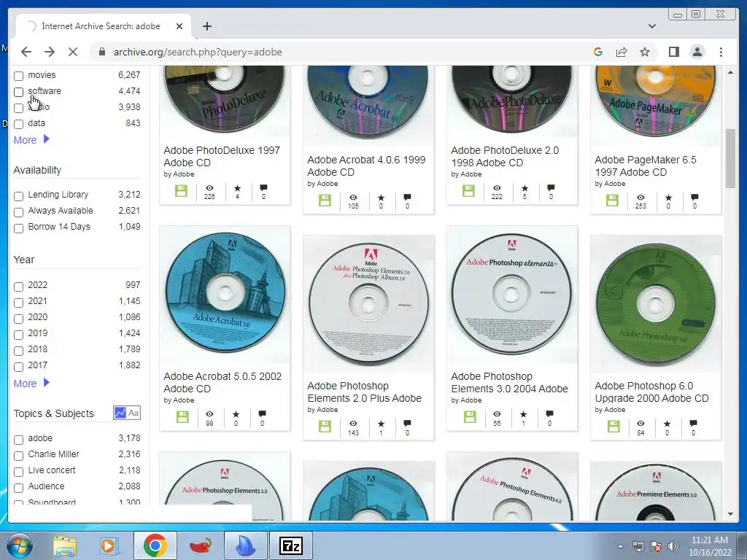Viewport: 747px width, 560px height.
Task: Click scrollbar down arrow
Action: coord(730,514)
